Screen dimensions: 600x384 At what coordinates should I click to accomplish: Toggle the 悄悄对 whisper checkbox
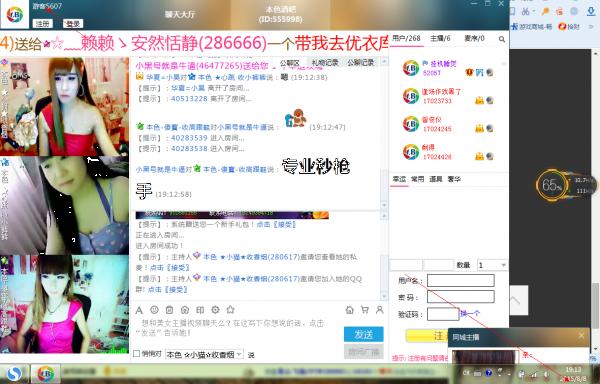(136, 354)
